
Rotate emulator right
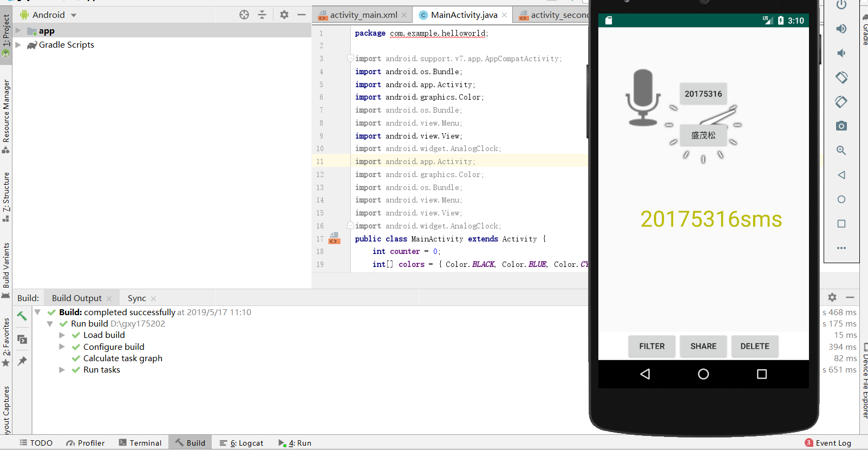tap(841, 102)
